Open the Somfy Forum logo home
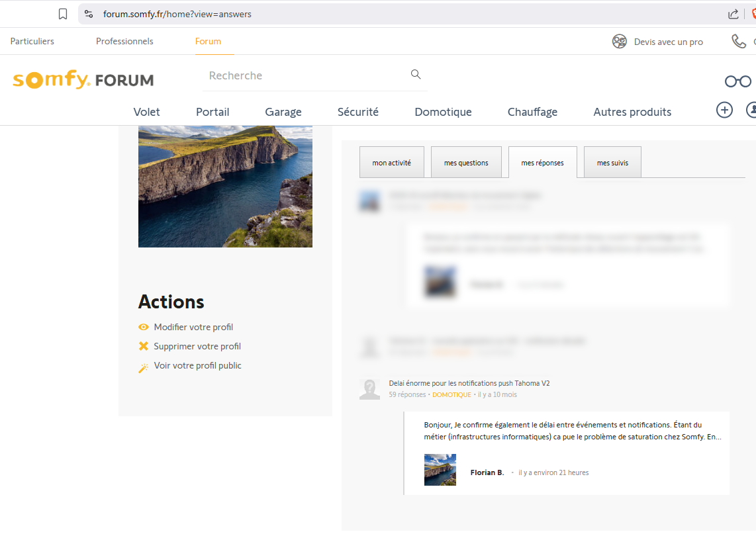756x534 pixels. coord(83,80)
